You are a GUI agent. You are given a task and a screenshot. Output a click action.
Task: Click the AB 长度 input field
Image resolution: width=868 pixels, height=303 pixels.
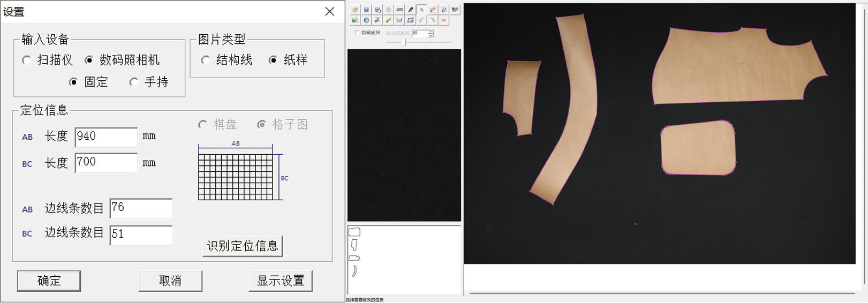click(106, 137)
